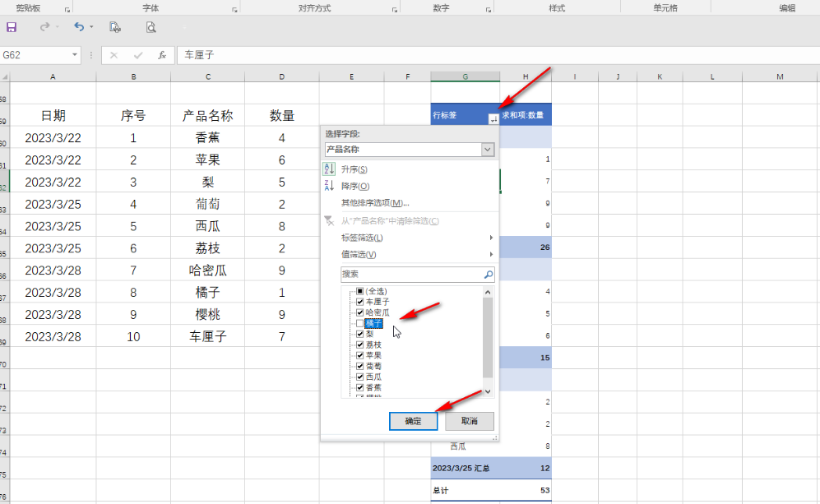
Task: Check the 橘子 checkbox
Action: 359,324
